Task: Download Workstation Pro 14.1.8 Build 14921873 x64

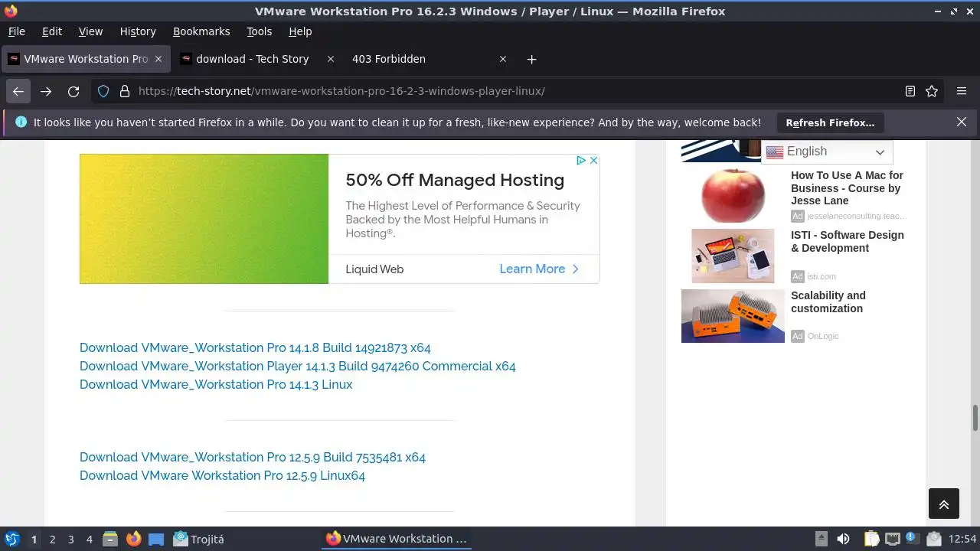Action: click(255, 347)
